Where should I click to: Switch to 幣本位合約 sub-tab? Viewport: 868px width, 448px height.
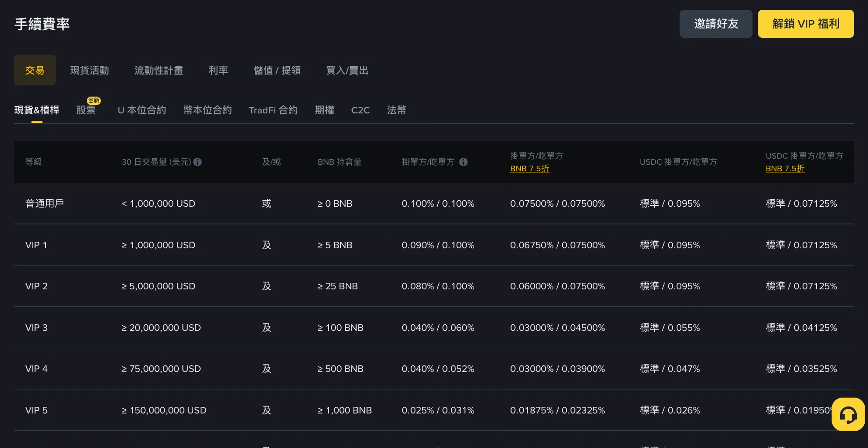click(x=208, y=110)
